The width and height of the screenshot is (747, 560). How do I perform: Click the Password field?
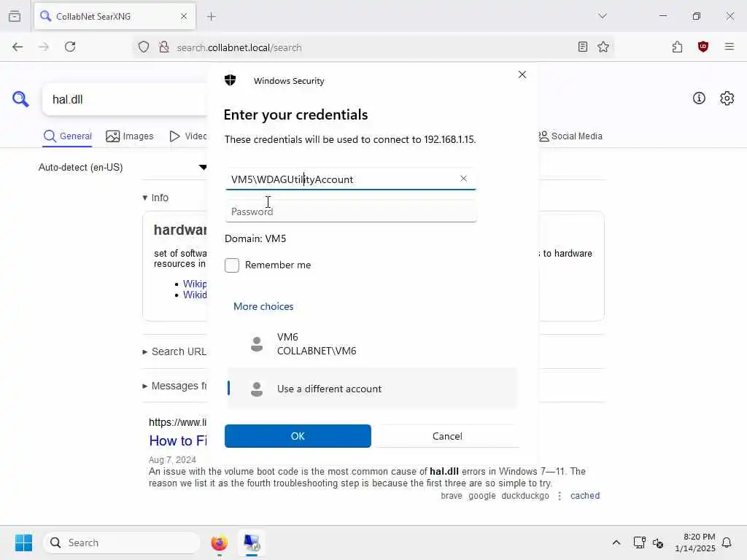(351, 211)
